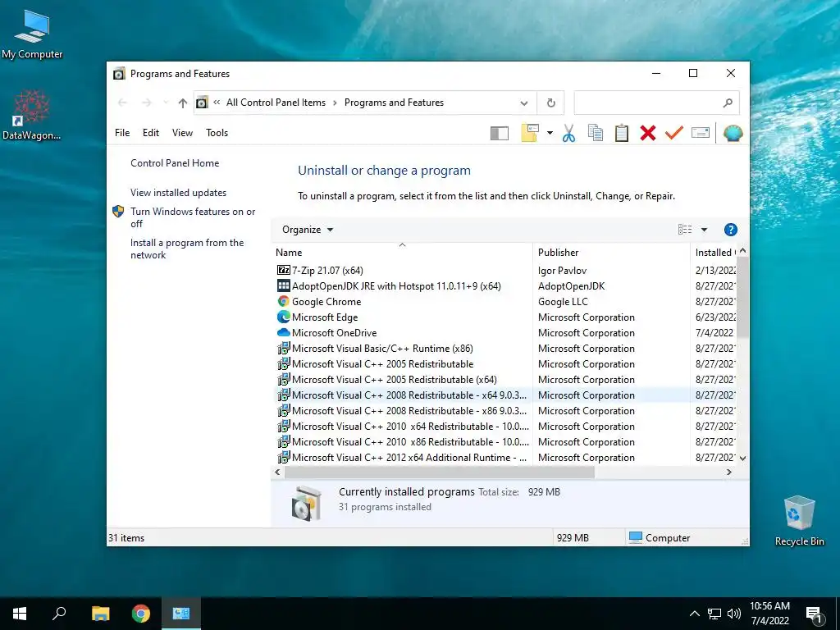Open the folder options dropdown arrow in toolbar

point(550,133)
